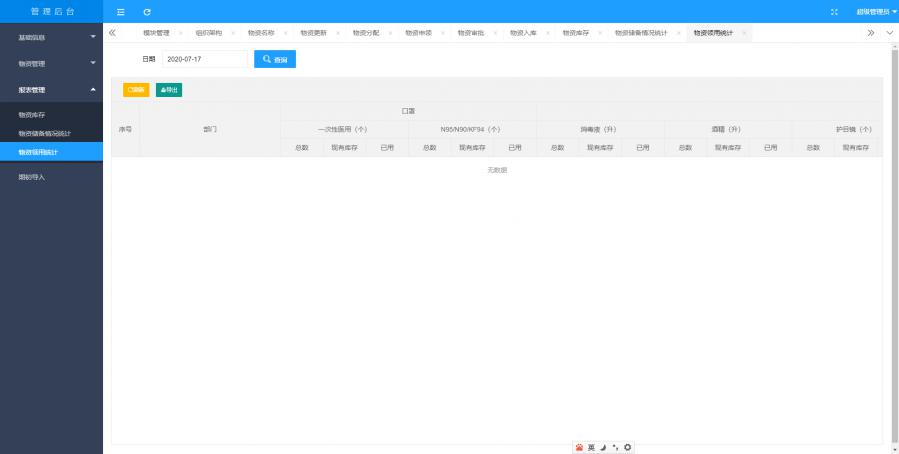899x454 pixels.
Task: Click the settings gear in IME toolbar
Action: [628, 447]
